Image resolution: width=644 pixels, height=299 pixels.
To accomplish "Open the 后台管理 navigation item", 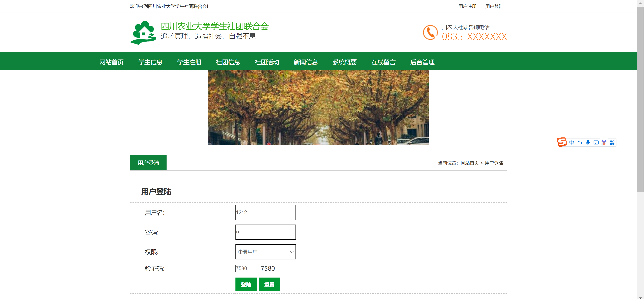I will (422, 62).
